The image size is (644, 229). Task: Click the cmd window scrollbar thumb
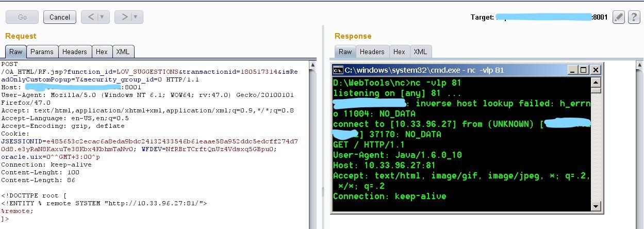pos(596,90)
